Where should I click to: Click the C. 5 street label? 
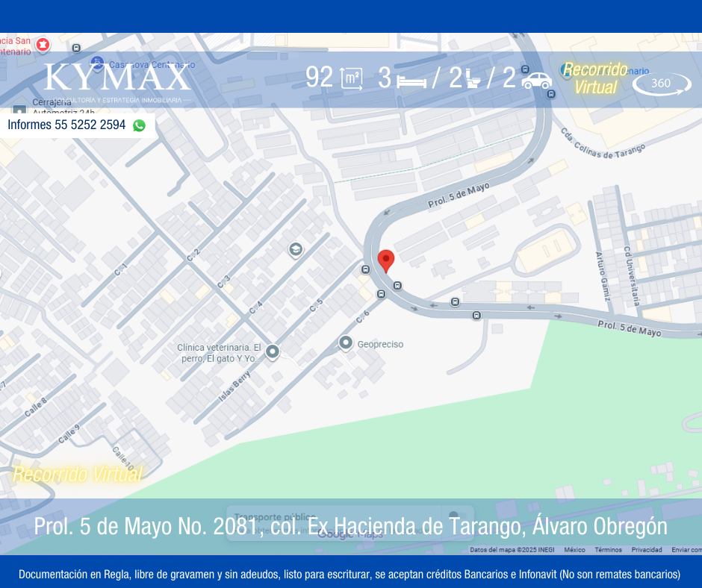point(316,305)
